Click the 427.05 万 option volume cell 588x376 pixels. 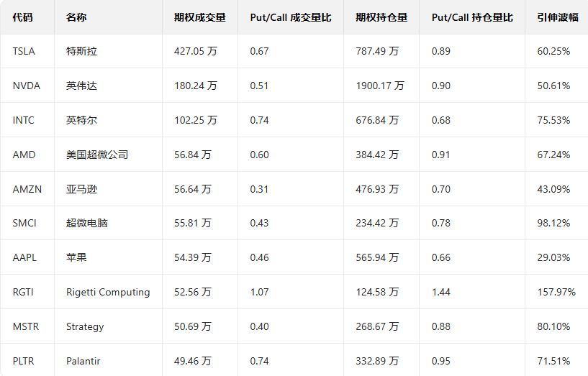tap(196, 51)
